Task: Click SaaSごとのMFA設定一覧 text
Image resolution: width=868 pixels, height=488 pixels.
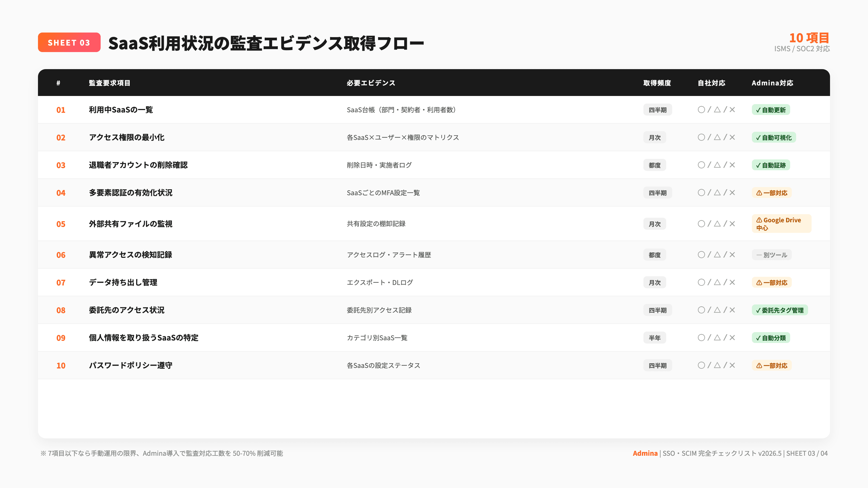Action: (x=383, y=193)
